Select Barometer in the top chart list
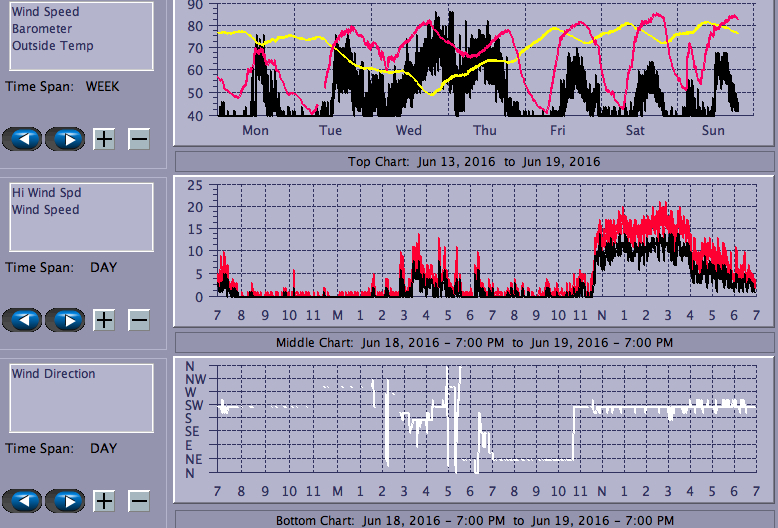The image size is (778, 528). 40,29
